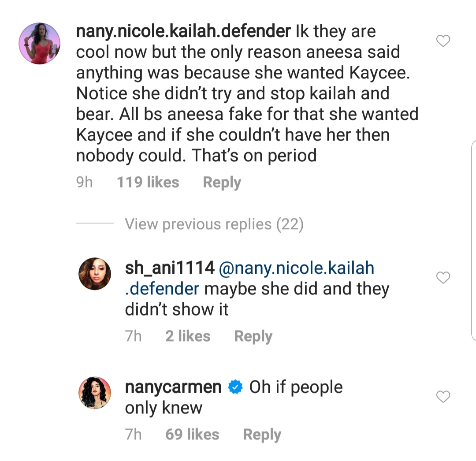This screenshot has width=476, height=461.
Task: Reply to nanycarmen's comment
Action: pyautogui.click(x=262, y=435)
